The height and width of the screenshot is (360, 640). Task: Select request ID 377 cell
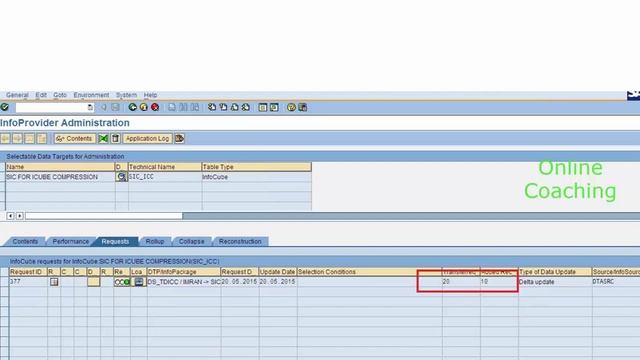(x=28, y=282)
